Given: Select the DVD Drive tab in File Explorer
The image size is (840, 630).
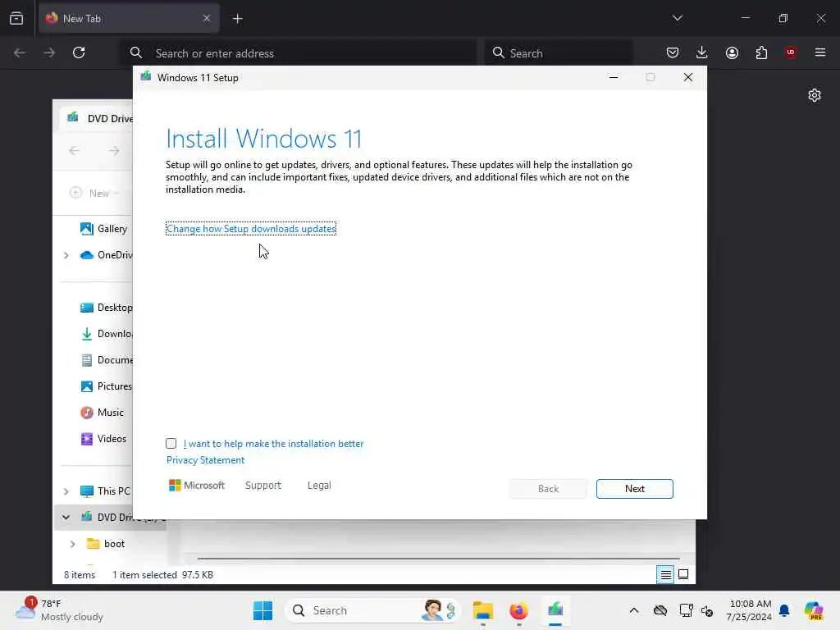Looking at the screenshot, I should pos(98,118).
